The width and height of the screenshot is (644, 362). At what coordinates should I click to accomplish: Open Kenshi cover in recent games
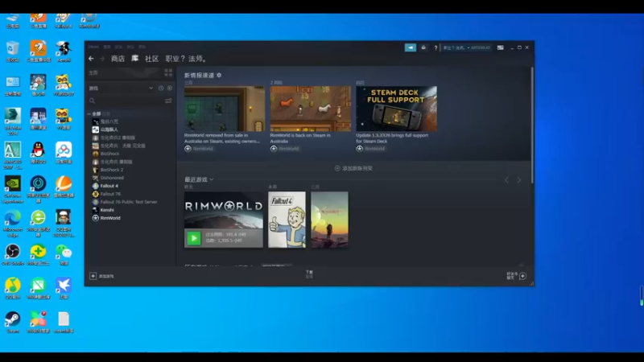[x=329, y=220]
